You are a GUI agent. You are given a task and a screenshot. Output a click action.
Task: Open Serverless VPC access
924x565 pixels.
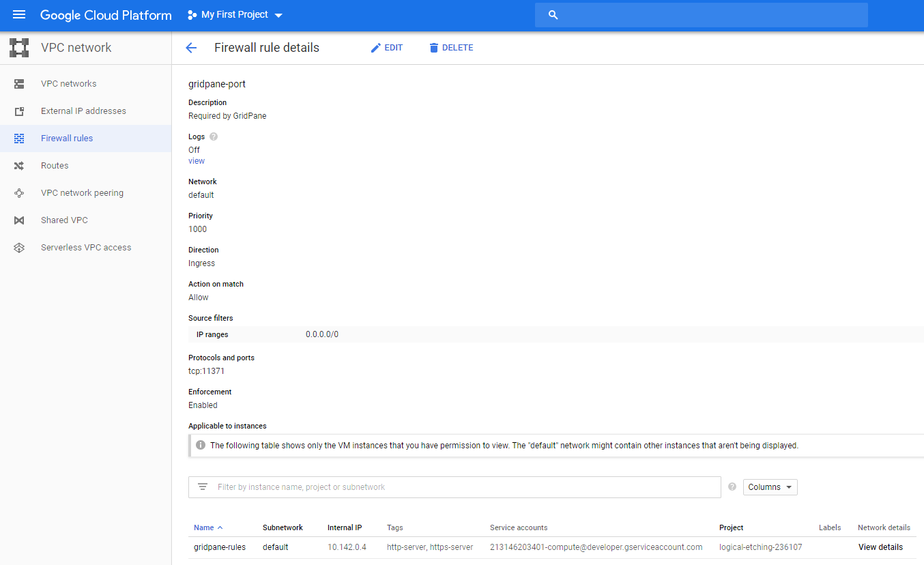(x=86, y=248)
